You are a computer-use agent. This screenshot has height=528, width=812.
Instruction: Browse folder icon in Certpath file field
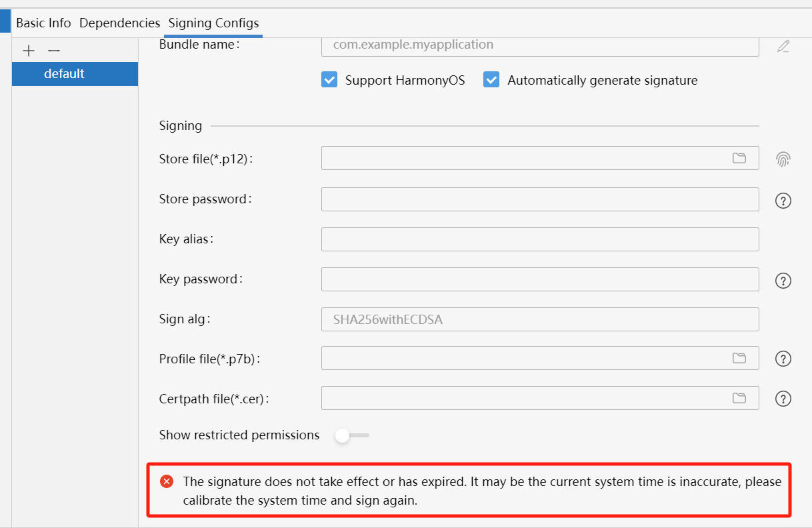point(739,398)
